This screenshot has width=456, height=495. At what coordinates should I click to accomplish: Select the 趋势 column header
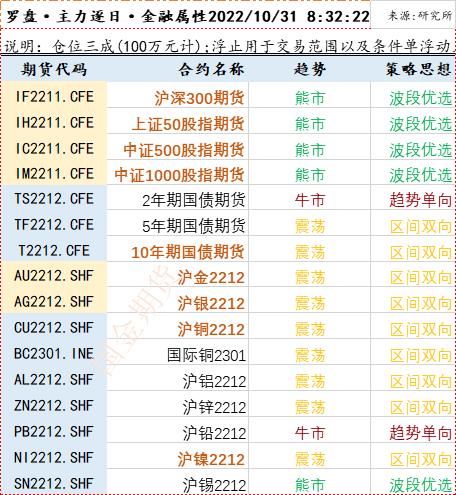310,69
